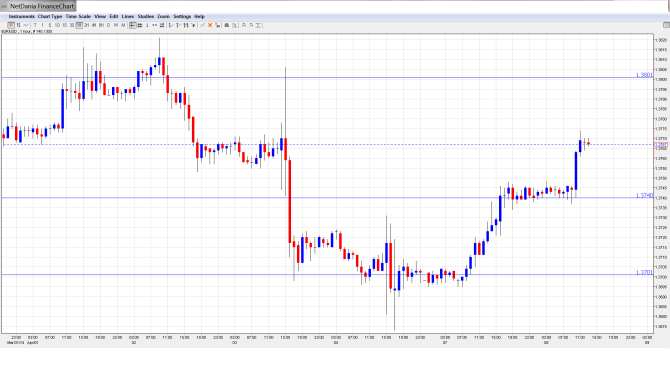Viewport: 670px width, 376px height.
Task: Open the Chart Type menu
Action: [x=50, y=16]
